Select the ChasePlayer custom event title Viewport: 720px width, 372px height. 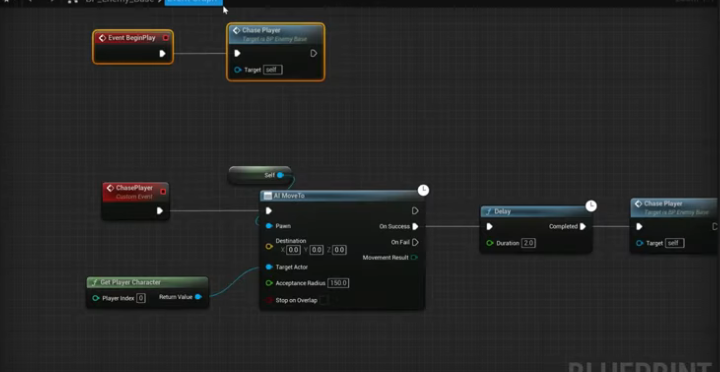(x=134, y=188)
